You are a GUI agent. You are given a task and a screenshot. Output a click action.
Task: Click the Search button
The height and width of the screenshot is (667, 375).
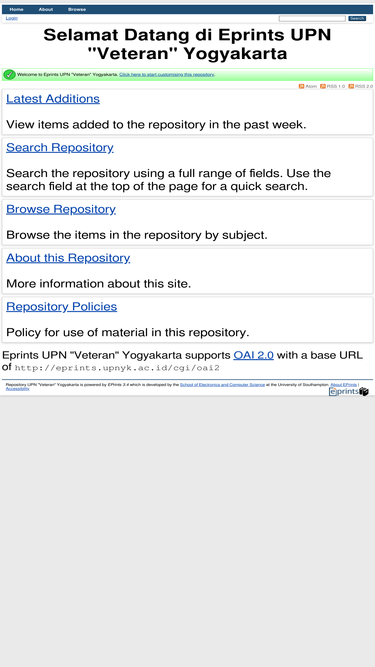click(x=357, y=18)
